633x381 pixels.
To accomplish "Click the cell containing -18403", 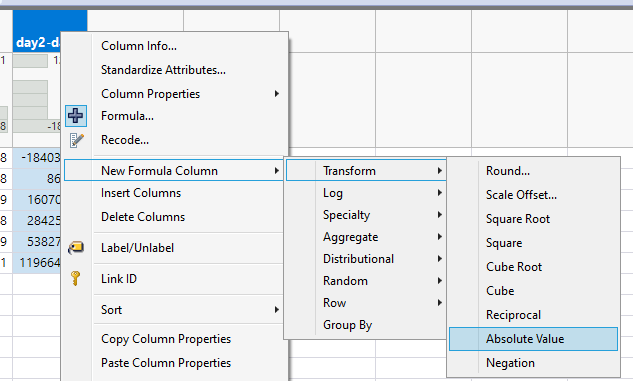I will pos(36,157).
